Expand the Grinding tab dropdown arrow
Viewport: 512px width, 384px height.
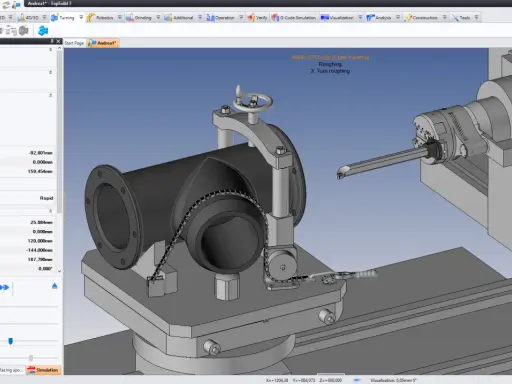click(158, 17)
